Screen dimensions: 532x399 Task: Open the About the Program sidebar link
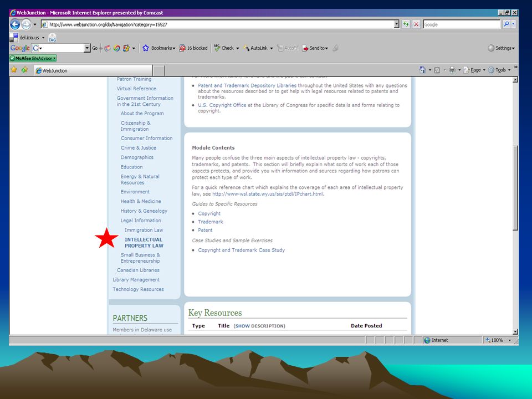(x=142, y=113)
